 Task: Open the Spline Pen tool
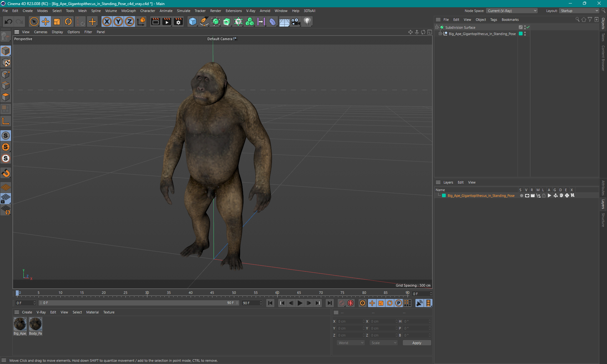tap(204, 21)
